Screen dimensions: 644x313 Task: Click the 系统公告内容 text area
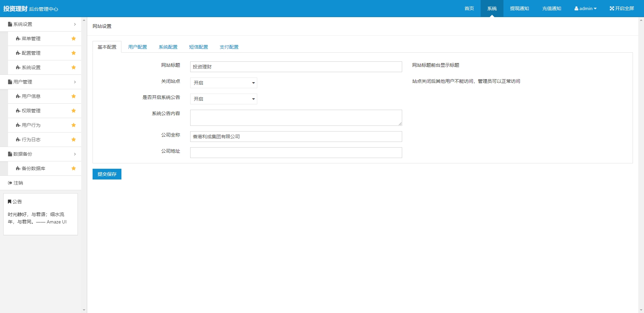coord(296,118)
